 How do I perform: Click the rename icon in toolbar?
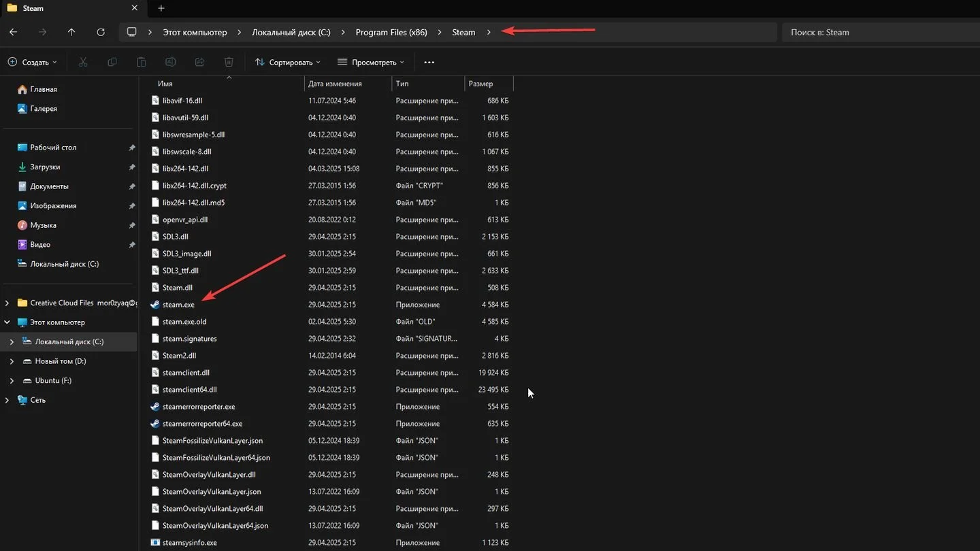[171, 62]
